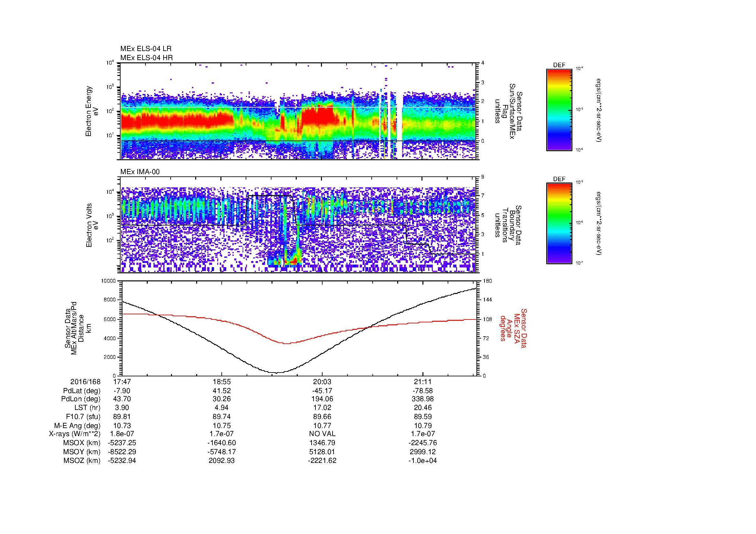Click the M-E Ang value '10.79'
756x534 pixels.
422,426
